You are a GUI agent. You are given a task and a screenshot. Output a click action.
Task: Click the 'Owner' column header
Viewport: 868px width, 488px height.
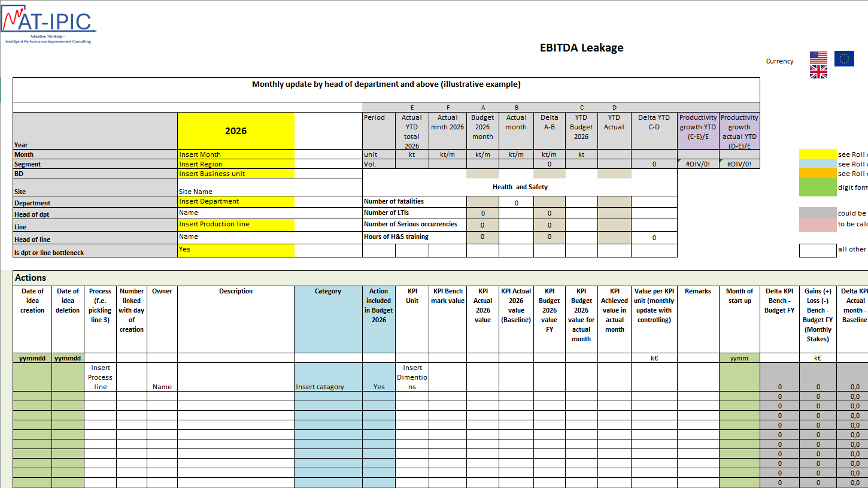(162, 320)
